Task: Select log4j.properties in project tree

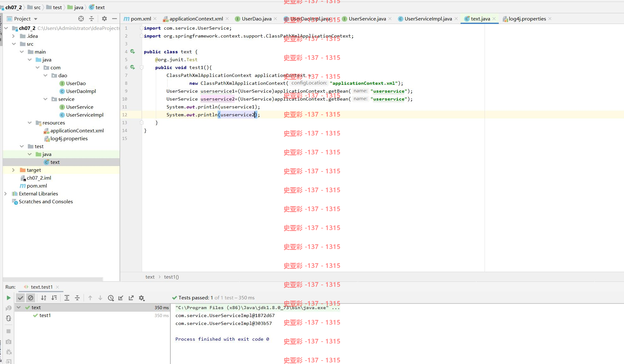Action: point(69,138)
